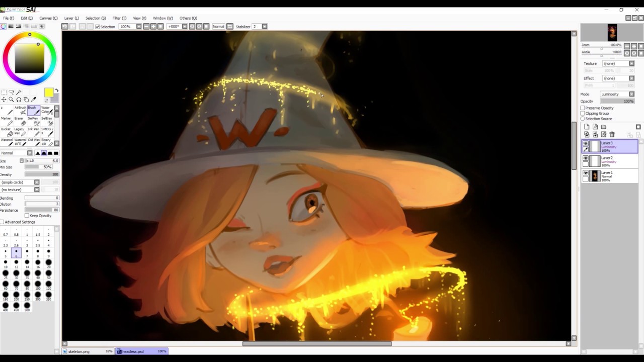Adjust the brush Density slider

click(42, 174)
